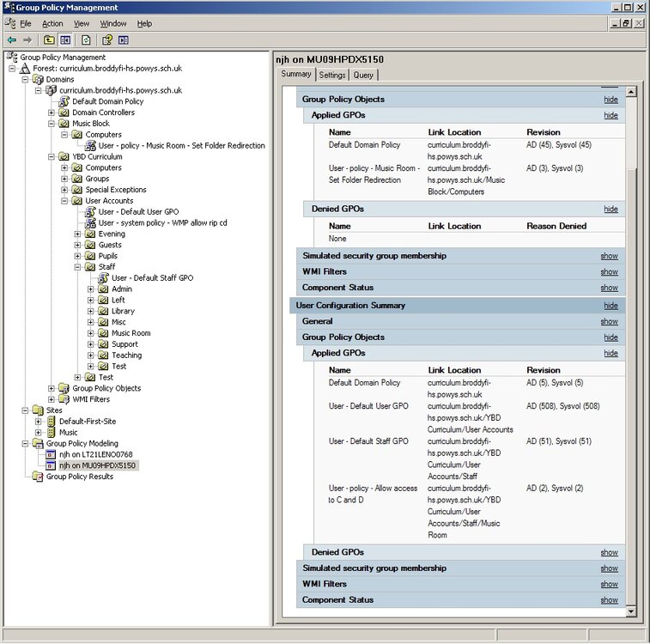The image size is (650, 644).
Task: Show Simulated security group membership under Computer
Action: pyautogui.click(x=609, y=256)
